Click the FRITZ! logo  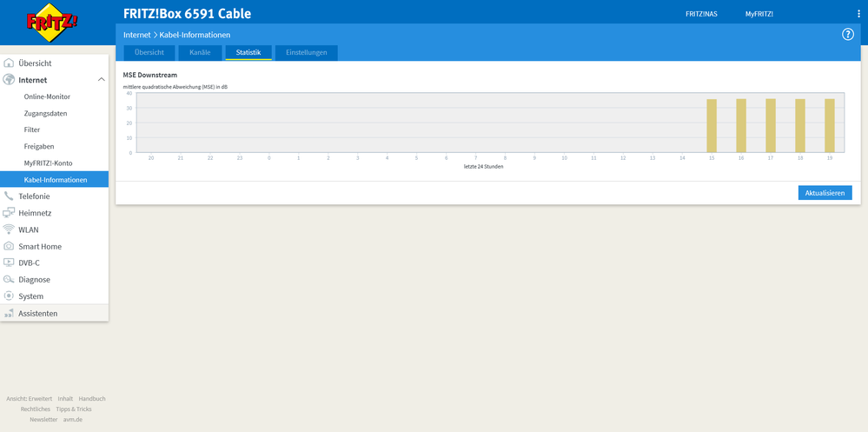pyautogui.click(x=52, y=22)
